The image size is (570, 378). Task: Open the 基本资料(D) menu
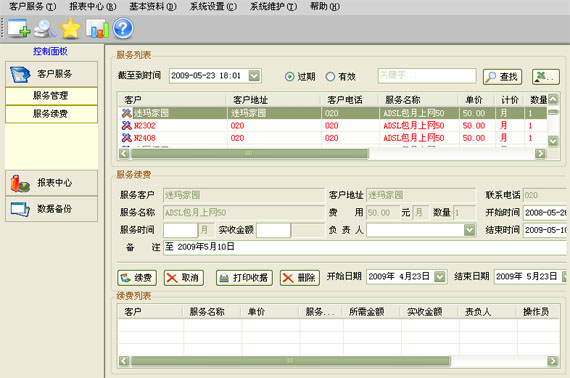153,7
